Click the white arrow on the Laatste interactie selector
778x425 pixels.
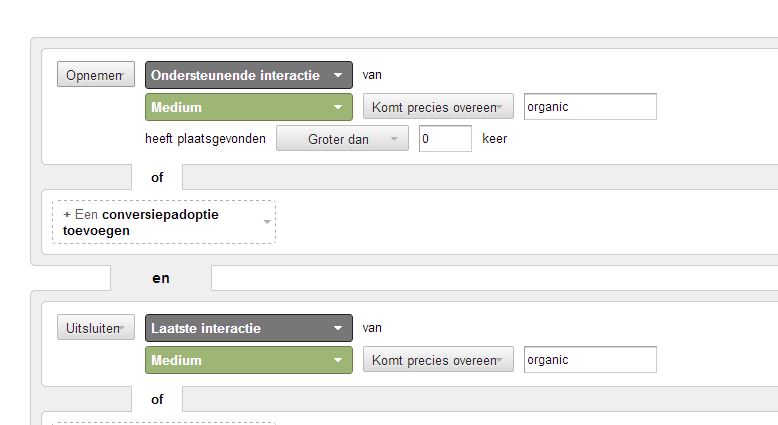[x=338, y=328]
